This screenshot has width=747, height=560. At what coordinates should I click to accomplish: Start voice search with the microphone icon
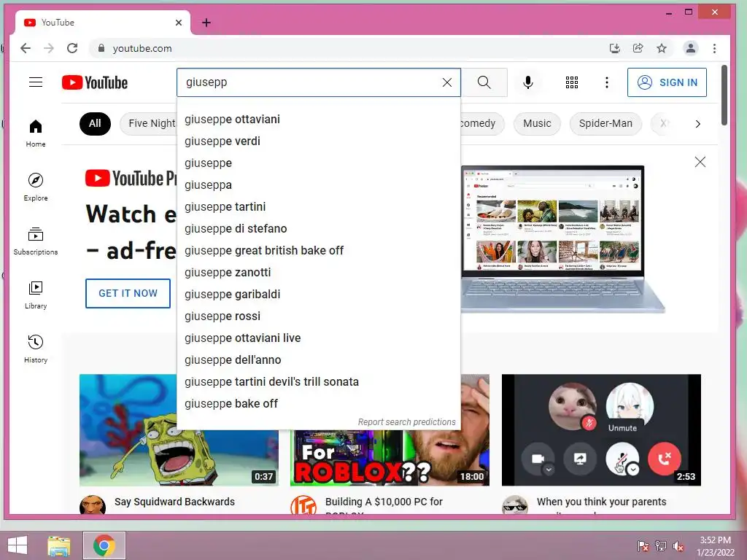(x=528, y=82)
